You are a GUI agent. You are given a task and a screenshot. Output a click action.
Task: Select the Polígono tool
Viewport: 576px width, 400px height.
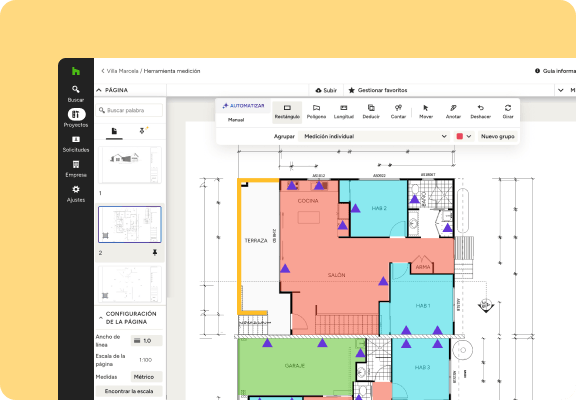click(x=316, y=112)
